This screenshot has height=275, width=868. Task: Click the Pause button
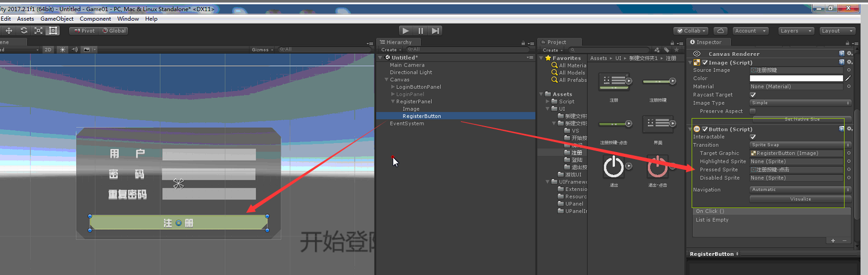click(420, 31)
